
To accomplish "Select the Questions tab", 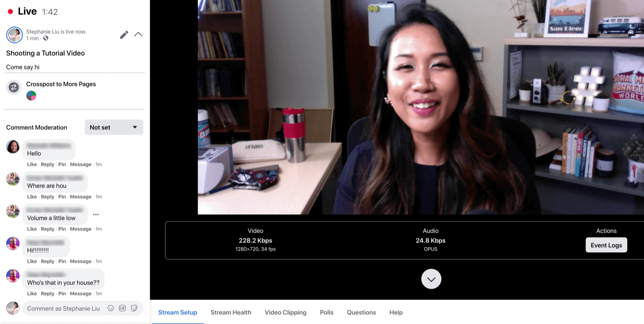I will 361,312.
